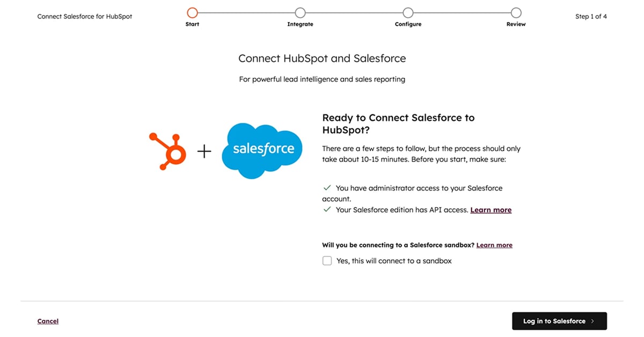644x337 pixels.
Task: Click the arrow chevron inside Log in to Salesforce
Action: click(592, 321)
